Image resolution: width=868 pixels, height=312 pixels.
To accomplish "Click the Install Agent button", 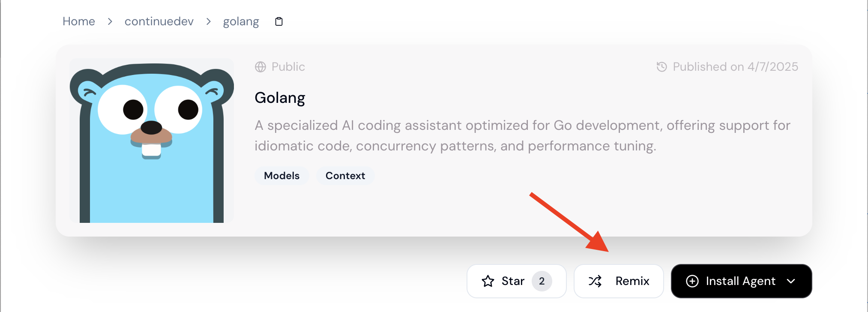I will [x=741, y=281].
